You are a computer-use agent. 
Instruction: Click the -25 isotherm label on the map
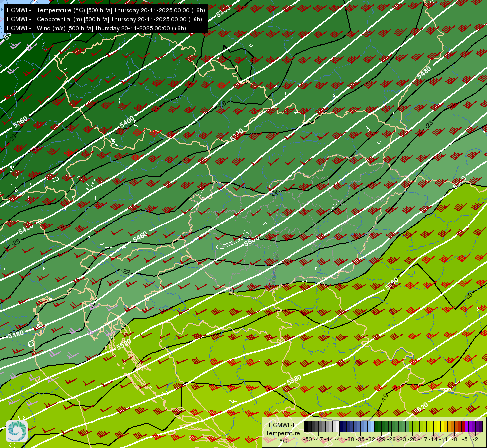point(15,242)
